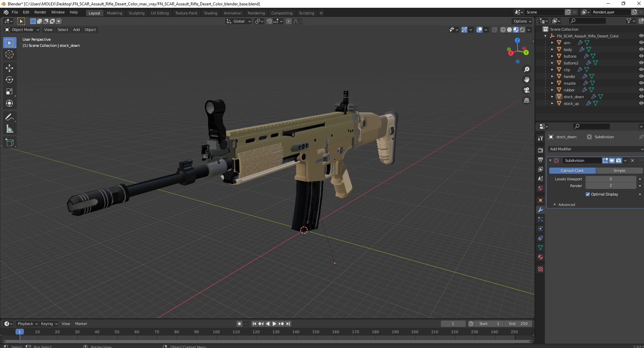This screenshot has width=644, height=348.
Task: Open the World properties tab
Action: (540, 188)
